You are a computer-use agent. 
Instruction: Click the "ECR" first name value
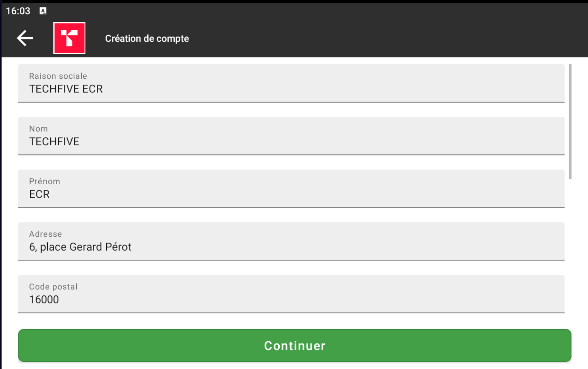point(39,194)
